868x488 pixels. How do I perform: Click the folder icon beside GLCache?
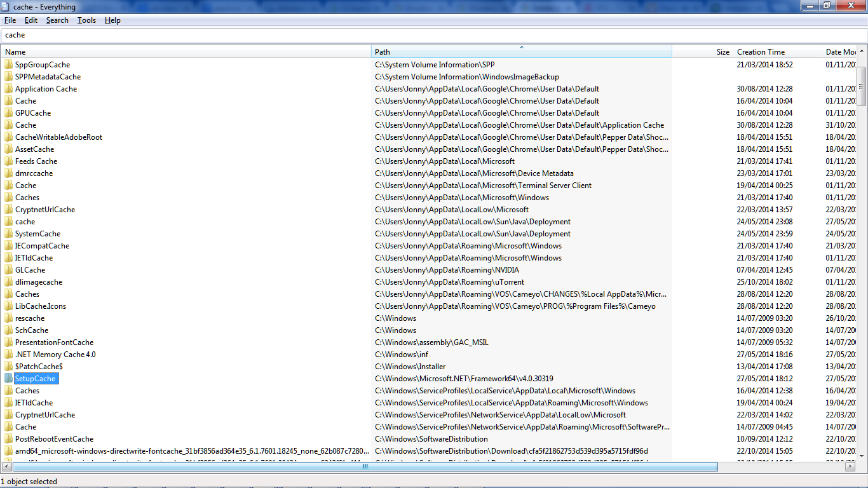8,270
